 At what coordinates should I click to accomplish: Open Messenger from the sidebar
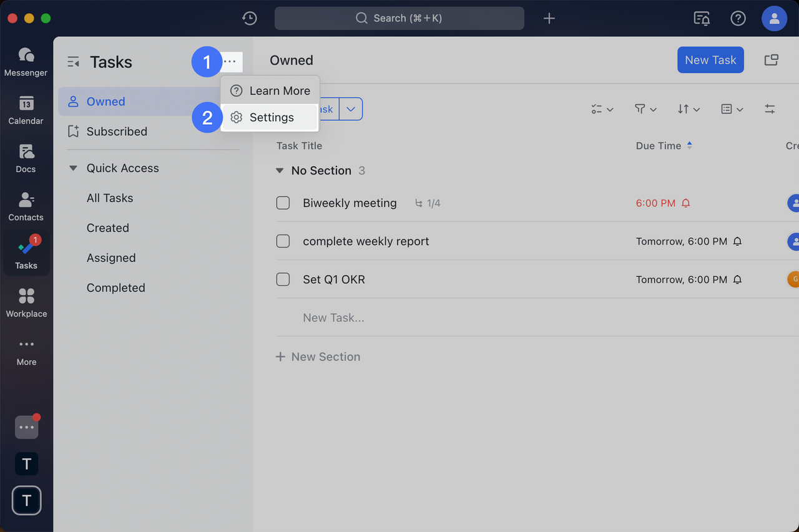click(26, 62)
